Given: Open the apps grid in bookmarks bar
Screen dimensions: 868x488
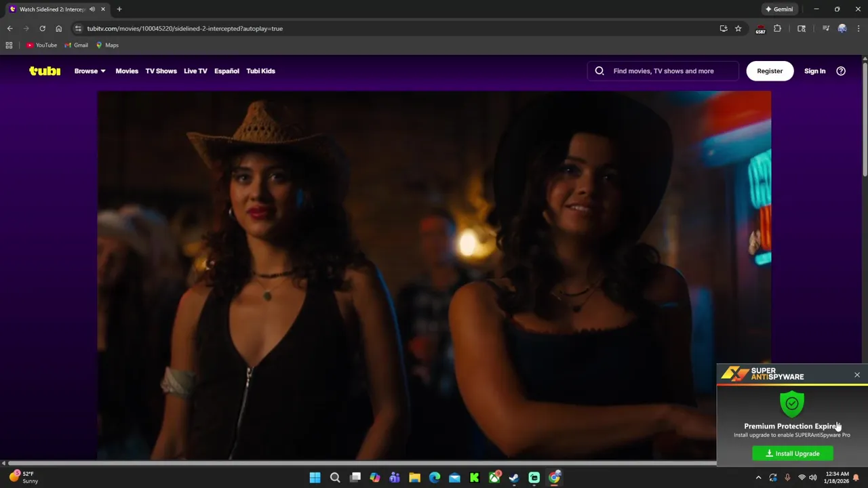Looking at the screenshot, I should 9,45.
